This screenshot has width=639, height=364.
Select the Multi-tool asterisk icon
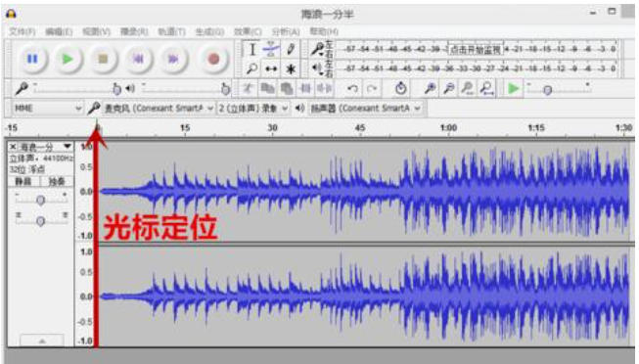[291, 68]
